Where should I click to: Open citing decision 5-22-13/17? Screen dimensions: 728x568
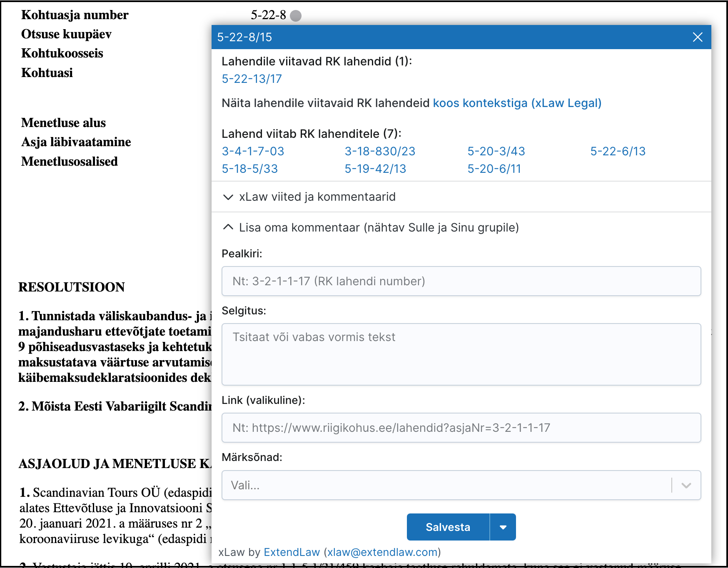tap(252, 79)
